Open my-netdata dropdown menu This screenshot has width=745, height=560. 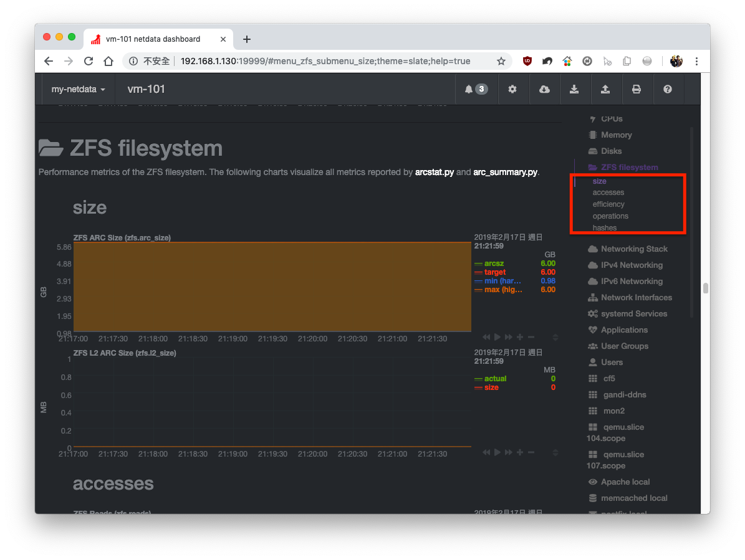(x=78, y=89)
